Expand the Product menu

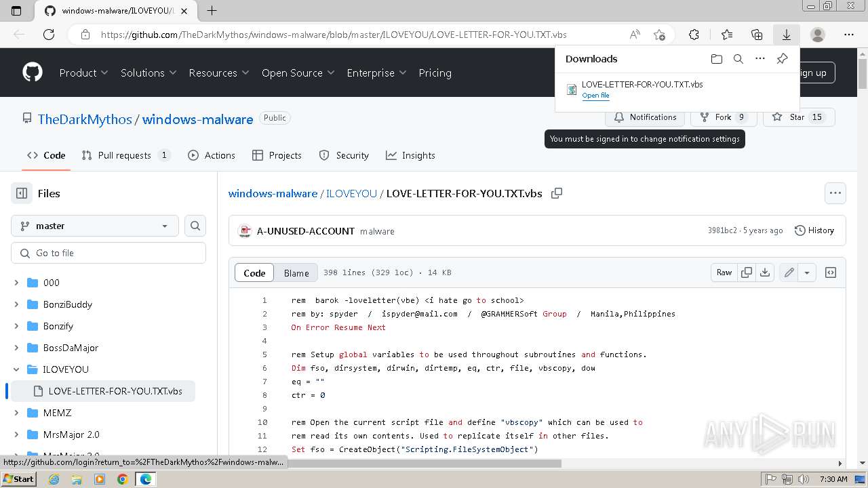(x=83, y=73)
